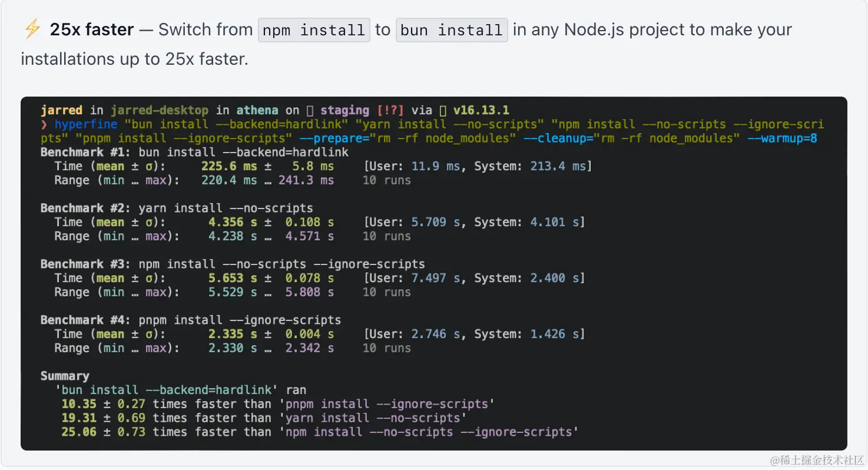Click the 'hyperfine' command word

tap(86, 125)
